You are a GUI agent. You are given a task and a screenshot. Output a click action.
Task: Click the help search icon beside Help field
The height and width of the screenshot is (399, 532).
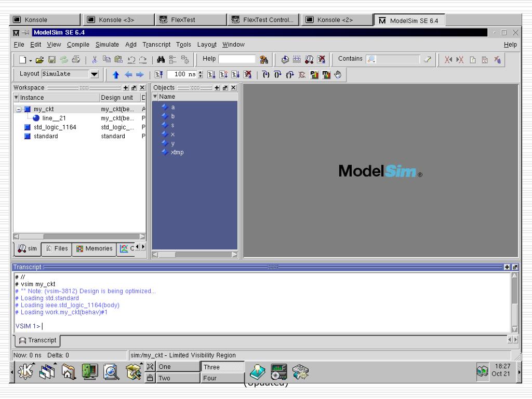pos(263,60)
